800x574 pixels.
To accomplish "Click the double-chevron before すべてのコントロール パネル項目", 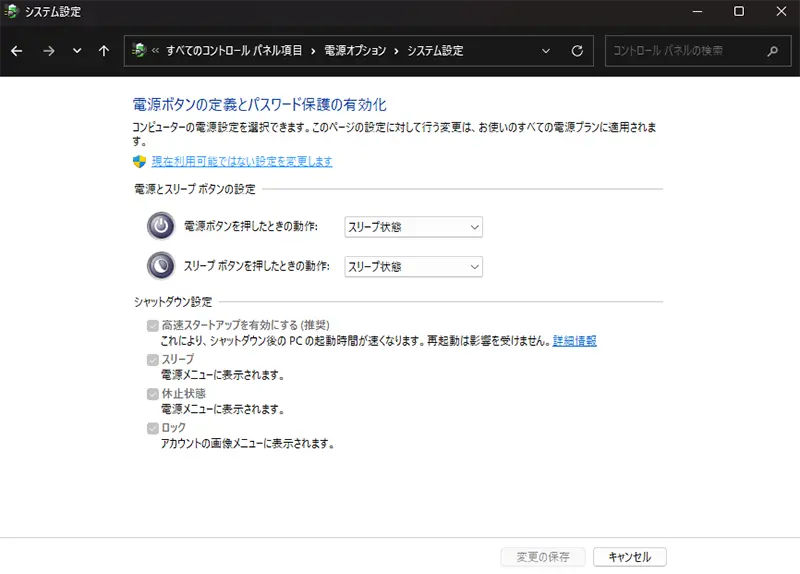I will click(x=155, y=51).
